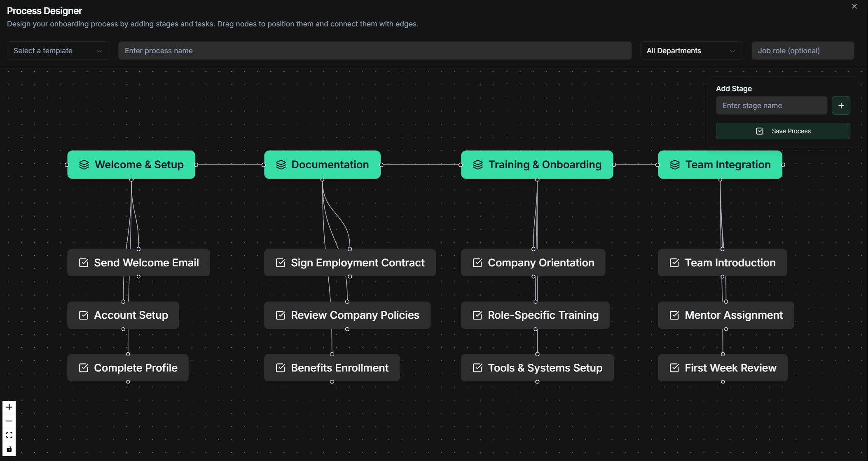The width and height of the screenshot is (868, 461).
Task: Expand the template selector chevron
Action: click(99, 51)
